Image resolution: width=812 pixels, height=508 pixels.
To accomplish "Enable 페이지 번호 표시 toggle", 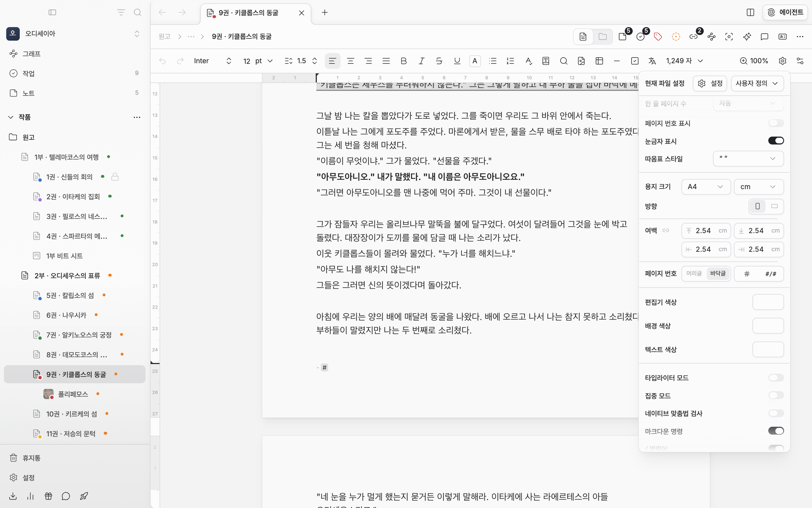I will [776, 123].
